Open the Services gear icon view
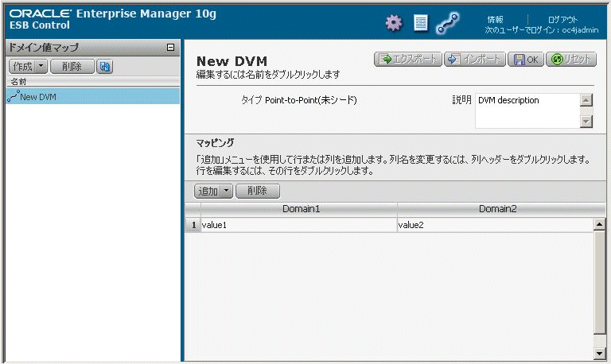The height and width of the screenshot is (364, 611). (394, 23)
